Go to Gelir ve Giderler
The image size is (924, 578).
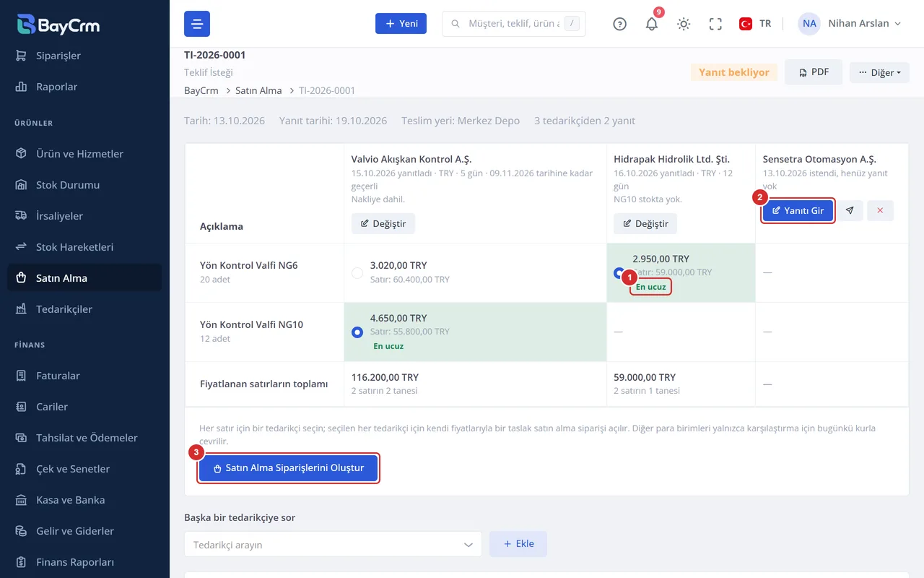click(x=84, y=531)
